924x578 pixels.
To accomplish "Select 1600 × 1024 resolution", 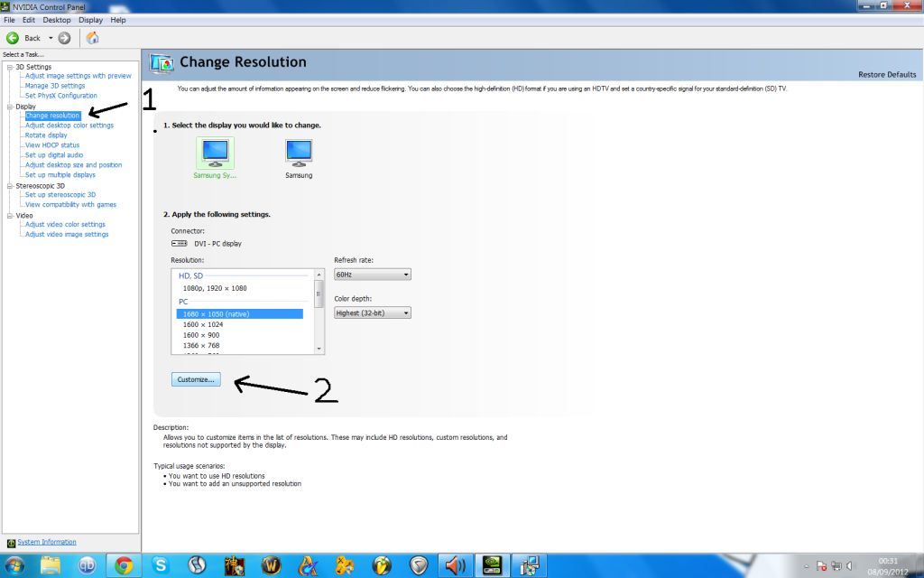I will tap(203, 324).
